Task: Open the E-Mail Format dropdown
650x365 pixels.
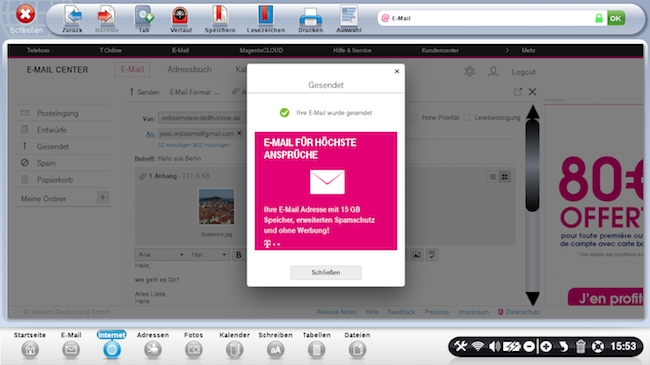Action: pyautogui.click(x=194, y=92)
